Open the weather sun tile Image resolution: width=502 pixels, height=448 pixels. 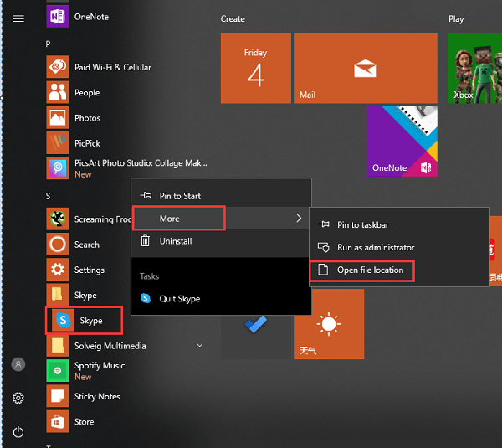[x=329, y=324]
